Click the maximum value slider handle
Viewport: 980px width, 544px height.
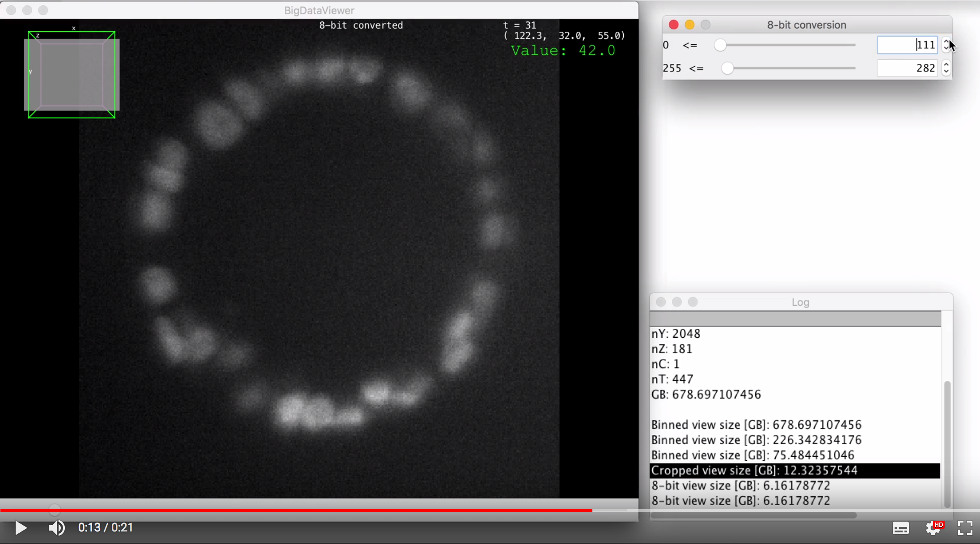(x=727, y=68)
